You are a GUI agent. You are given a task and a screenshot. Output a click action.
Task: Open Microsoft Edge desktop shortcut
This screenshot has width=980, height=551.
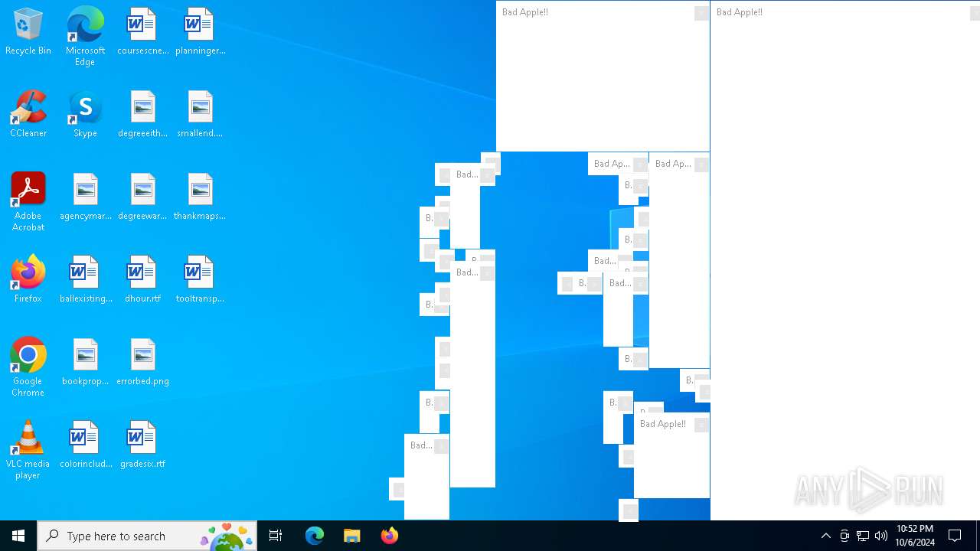point(85,37)
